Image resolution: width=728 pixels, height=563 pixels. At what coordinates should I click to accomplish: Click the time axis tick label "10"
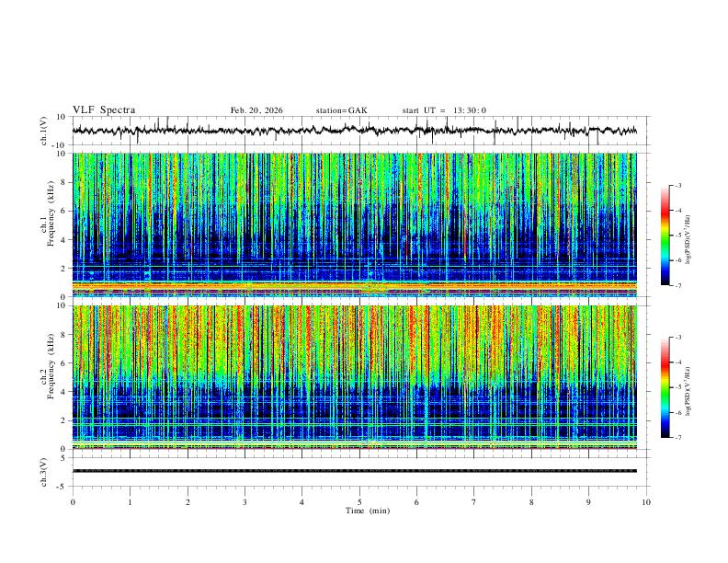(646, 502)
